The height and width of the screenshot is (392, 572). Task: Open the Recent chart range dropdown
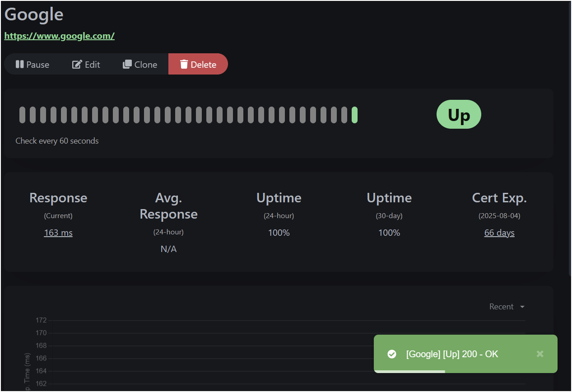tap(507, 307)
